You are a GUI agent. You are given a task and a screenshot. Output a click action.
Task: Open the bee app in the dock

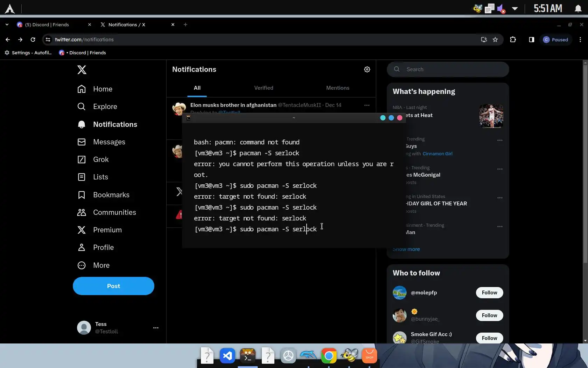click(349, 356)
